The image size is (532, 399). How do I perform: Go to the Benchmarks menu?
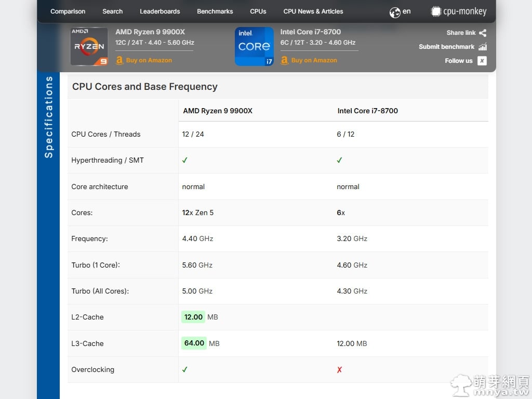(x=215, y=11)
